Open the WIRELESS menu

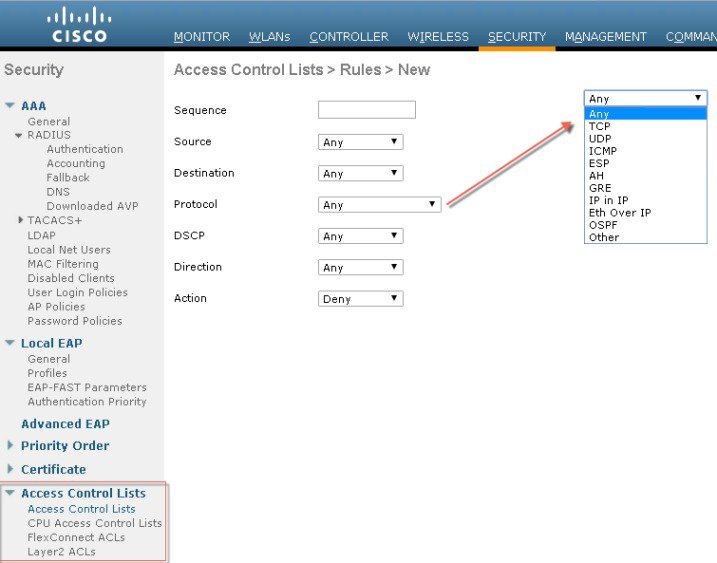[x=438, y=37]
